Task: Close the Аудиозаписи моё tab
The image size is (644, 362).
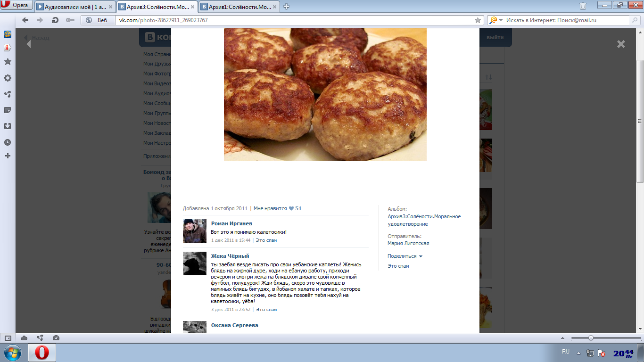Action: click(110, 7)
